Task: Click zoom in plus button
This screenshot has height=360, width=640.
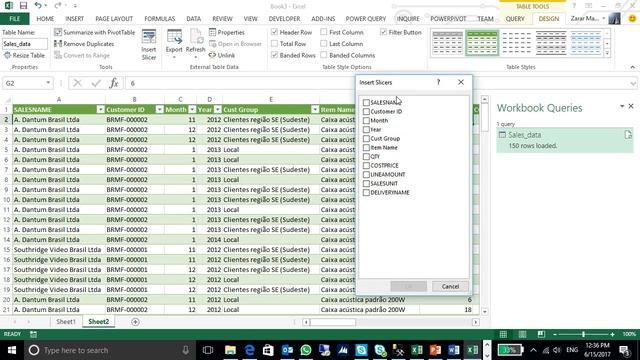Action: pyautogui.click(x=612, y=334)
